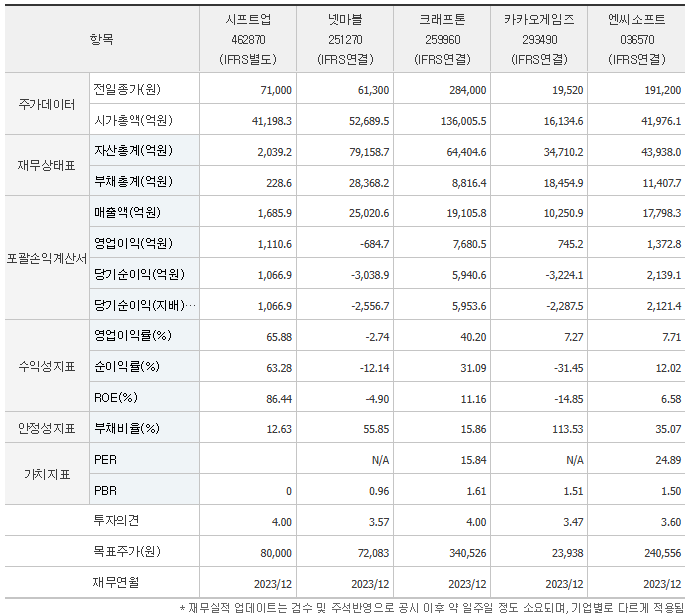Click 엔씨소프트 PER value 24.89
689x614 pixels.
(x=668, y=460)
